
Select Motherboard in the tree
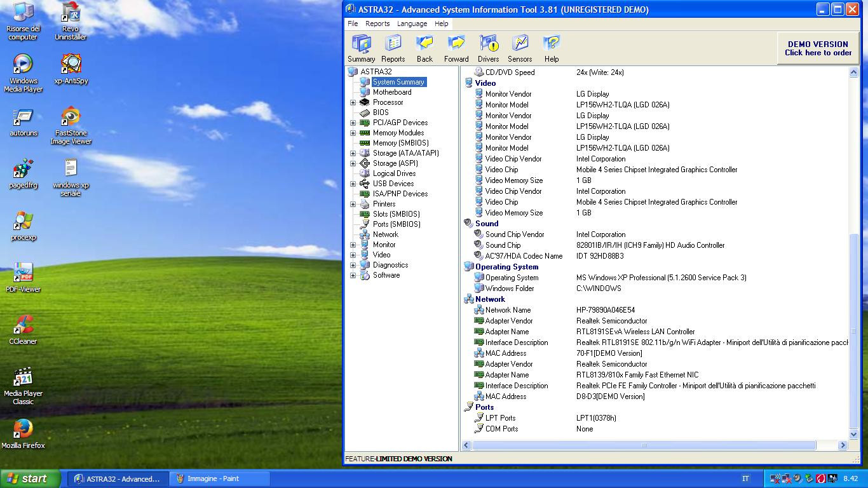click(391, 92)
